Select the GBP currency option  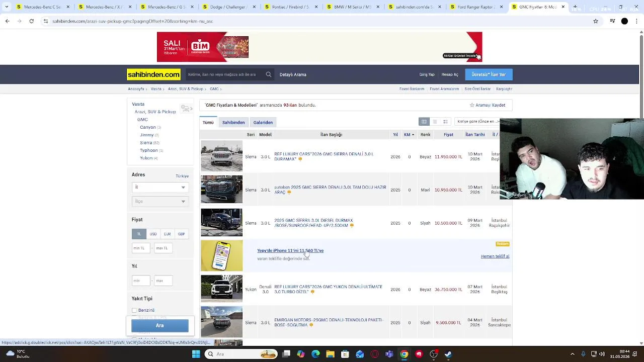181,234
